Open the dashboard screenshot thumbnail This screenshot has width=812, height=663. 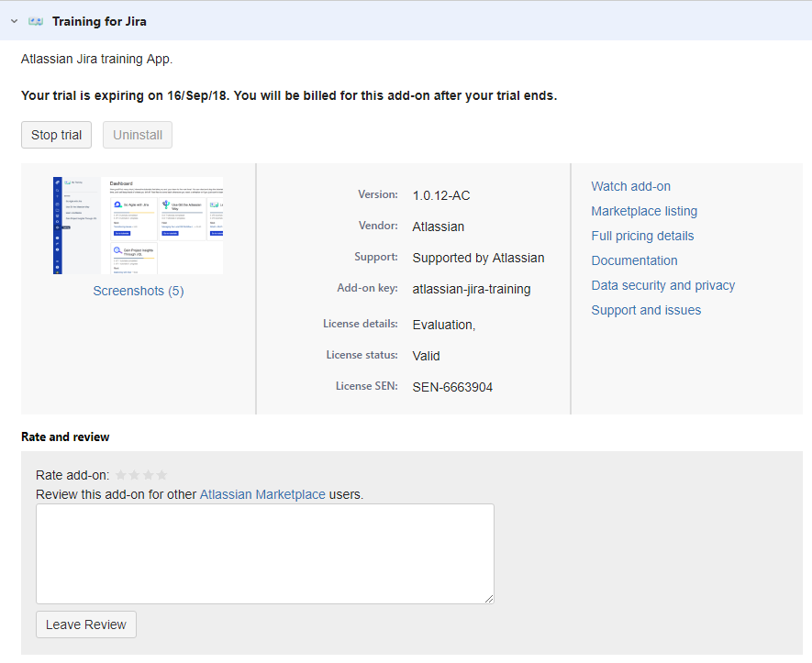coord(139,226)
